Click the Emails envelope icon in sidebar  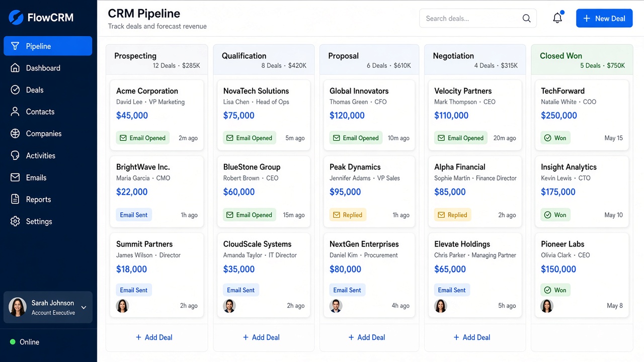15,177
